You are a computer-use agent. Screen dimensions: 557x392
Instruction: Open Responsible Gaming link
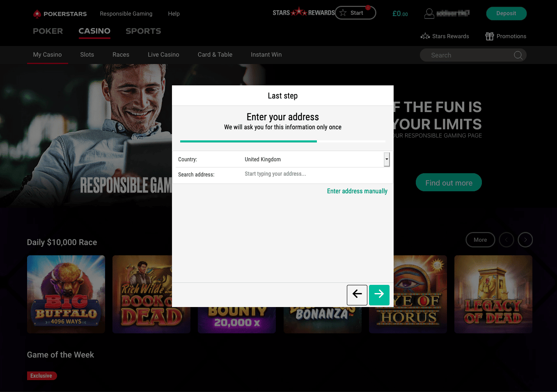tap(126, 14)
